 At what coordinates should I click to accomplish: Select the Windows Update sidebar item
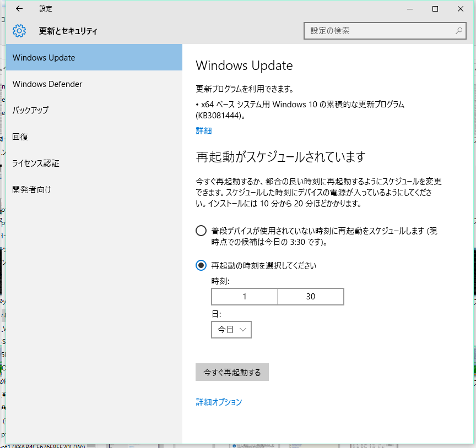(94, 57)
